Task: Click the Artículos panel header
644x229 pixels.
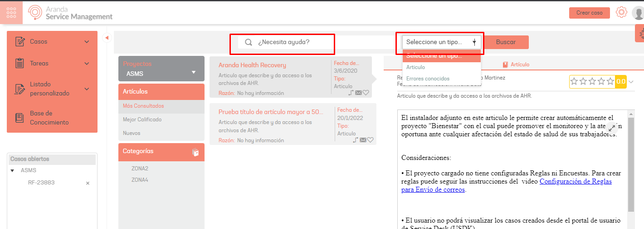Action: [x=161, y=92]
